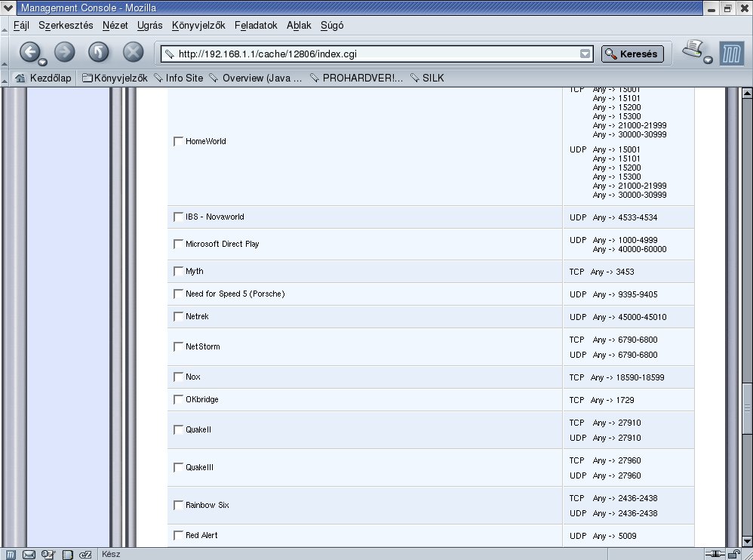Viewport: 753px width, 560px height.
Task: Enable the IBS - Novaworld checkbox
Action: 178,217
